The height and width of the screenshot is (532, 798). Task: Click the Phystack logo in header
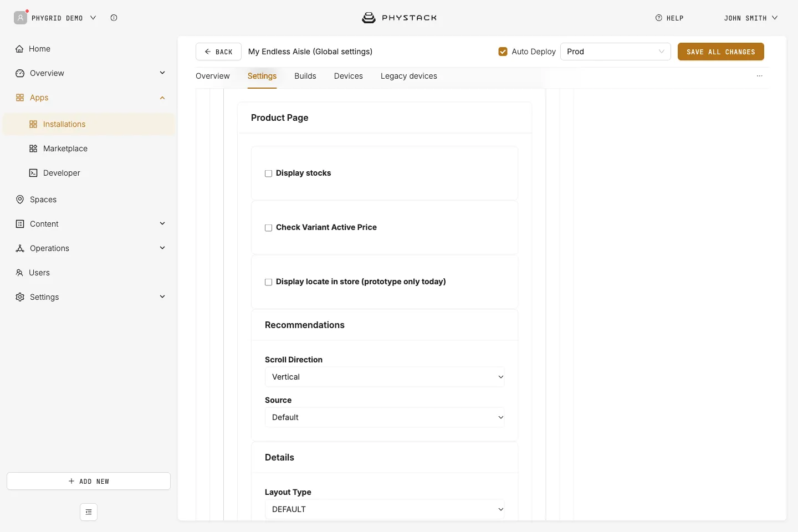pyautogui.click(x=399, y=18)
